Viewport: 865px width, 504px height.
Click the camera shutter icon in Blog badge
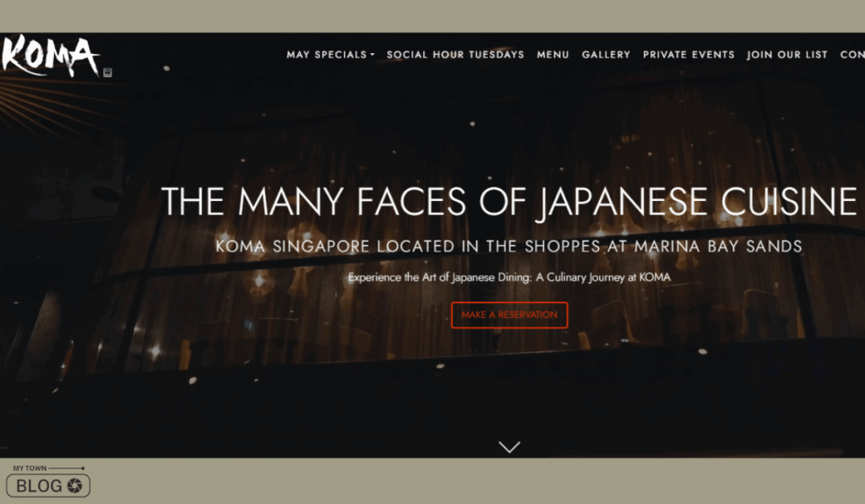tap(74, 485)
